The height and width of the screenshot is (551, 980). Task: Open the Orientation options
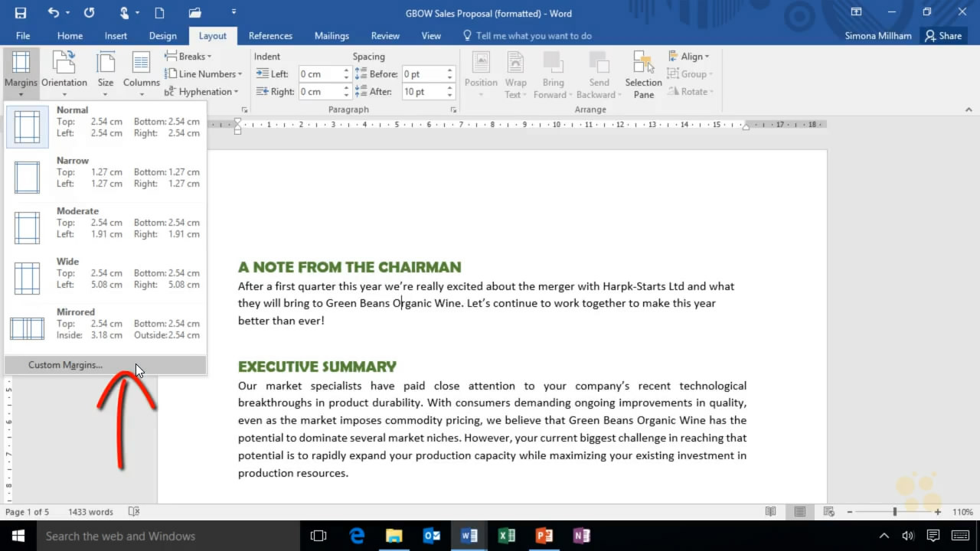(64, 74)
